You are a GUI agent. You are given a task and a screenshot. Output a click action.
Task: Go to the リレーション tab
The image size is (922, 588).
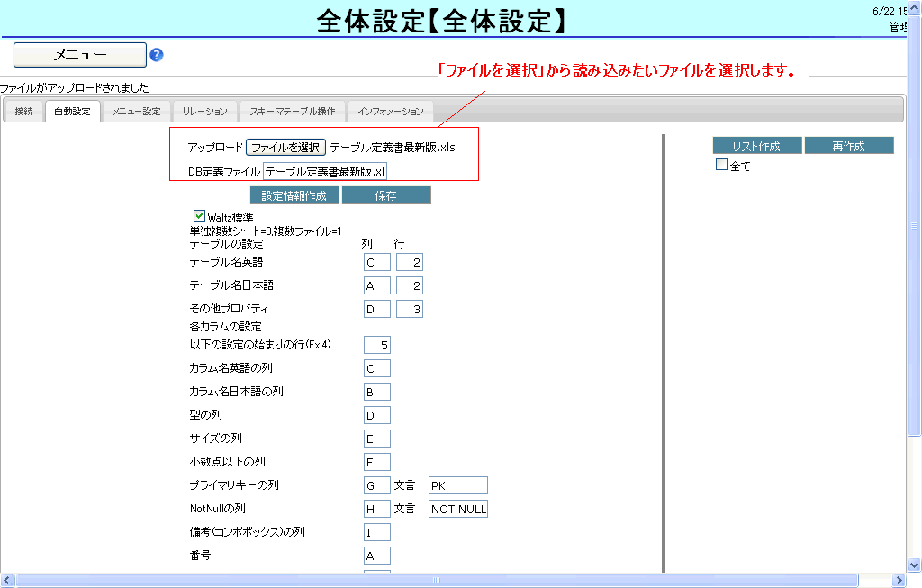point(204,112)
